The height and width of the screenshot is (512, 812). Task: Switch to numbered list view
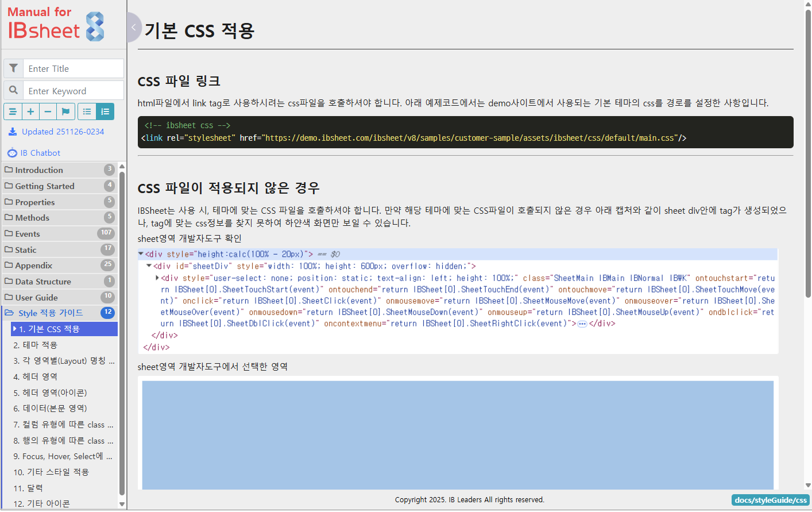click(105, 111)
